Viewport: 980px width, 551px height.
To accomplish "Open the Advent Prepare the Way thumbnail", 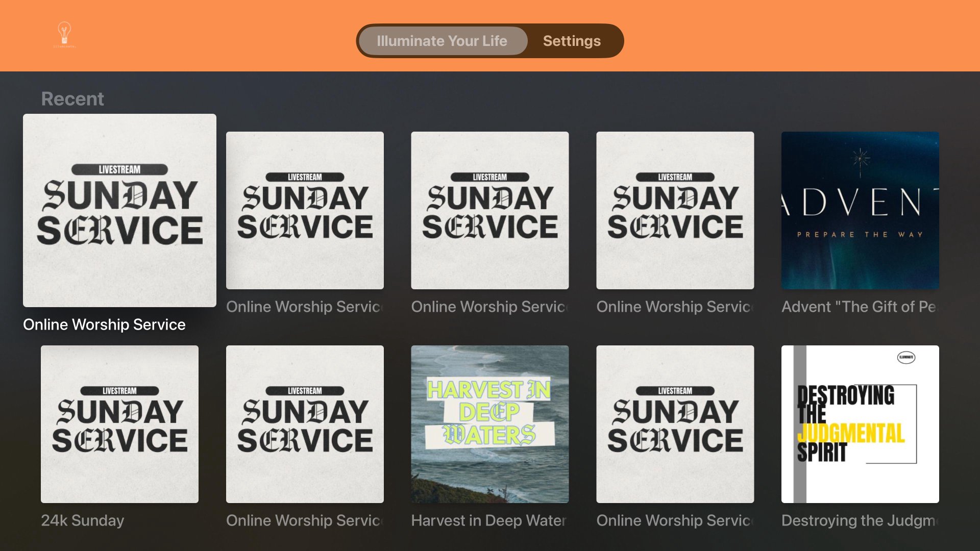I will pyautogui.click(x=860, y=210).
